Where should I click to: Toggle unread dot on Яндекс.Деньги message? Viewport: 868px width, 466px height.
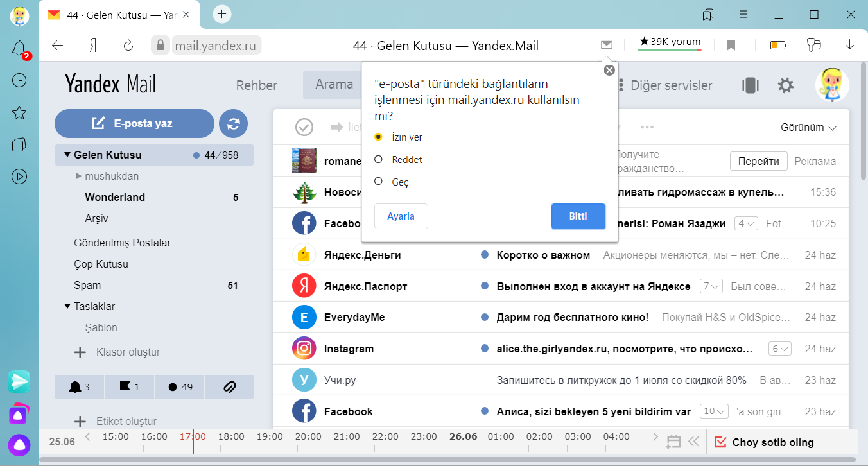point(485,255)
